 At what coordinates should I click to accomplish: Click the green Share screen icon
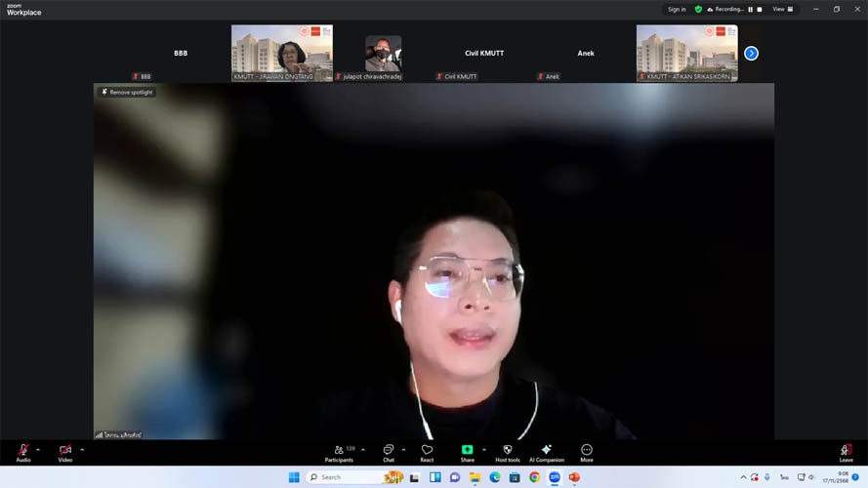click(x=467, y=453)
